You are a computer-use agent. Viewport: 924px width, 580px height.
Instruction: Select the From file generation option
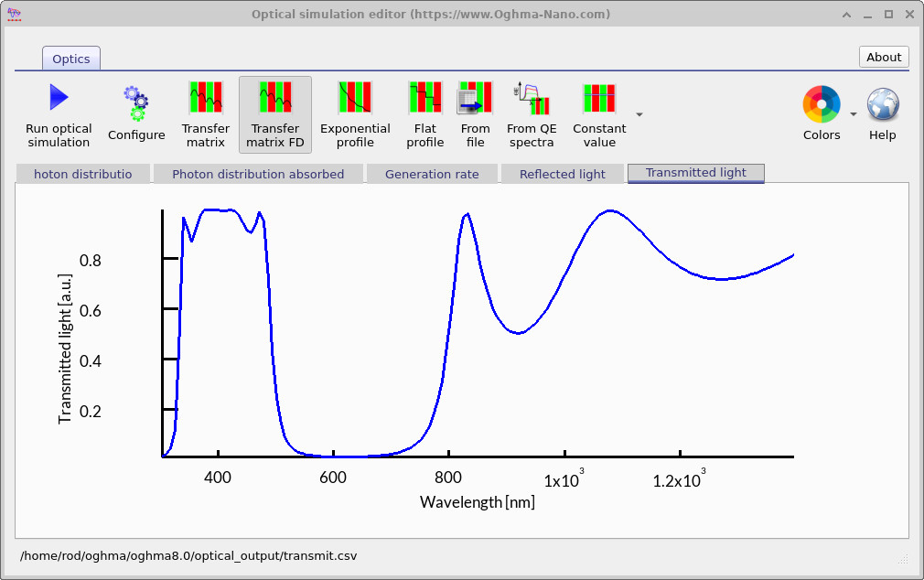click(475, 114)
